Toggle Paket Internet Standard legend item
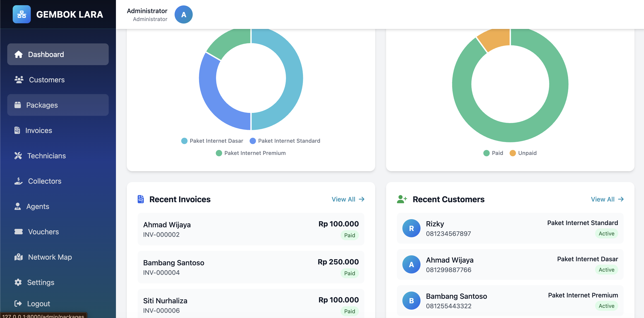The image size is (644, 318). coord(285,141)
